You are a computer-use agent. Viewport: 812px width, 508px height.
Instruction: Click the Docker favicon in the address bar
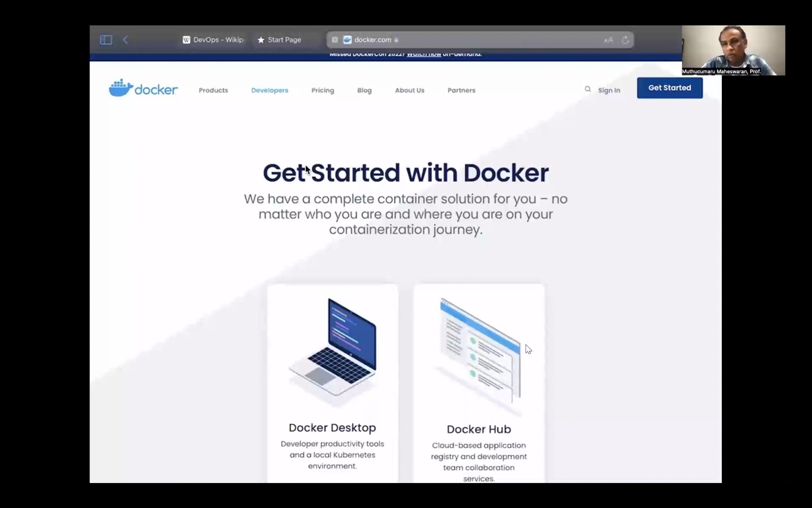coord(347,40)
